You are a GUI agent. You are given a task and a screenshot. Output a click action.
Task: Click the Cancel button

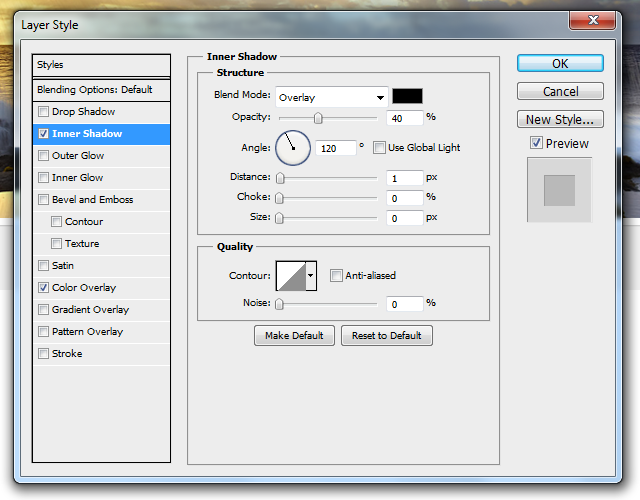click(x=560, y=91)
